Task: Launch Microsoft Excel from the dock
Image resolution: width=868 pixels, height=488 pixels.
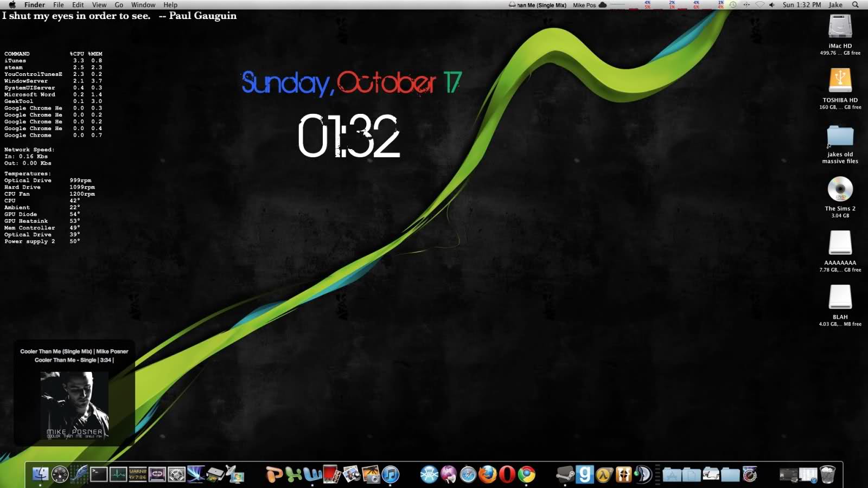Action: coord(293,474)
